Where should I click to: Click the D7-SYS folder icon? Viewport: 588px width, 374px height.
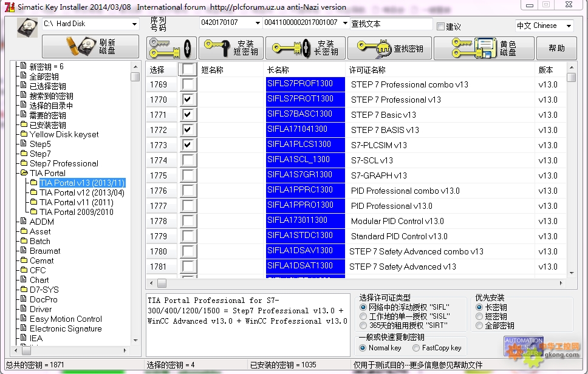[x=24, y=290]
